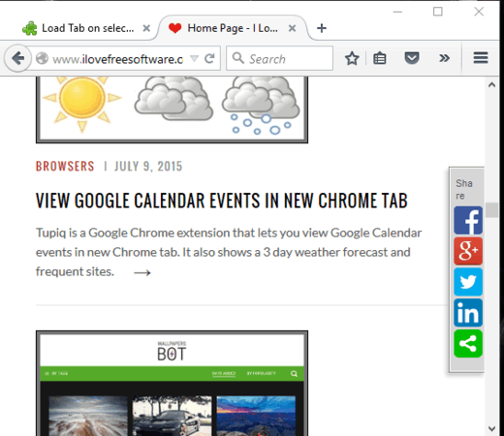
Task: Open the hamburger menu
Action: (481, 58)
